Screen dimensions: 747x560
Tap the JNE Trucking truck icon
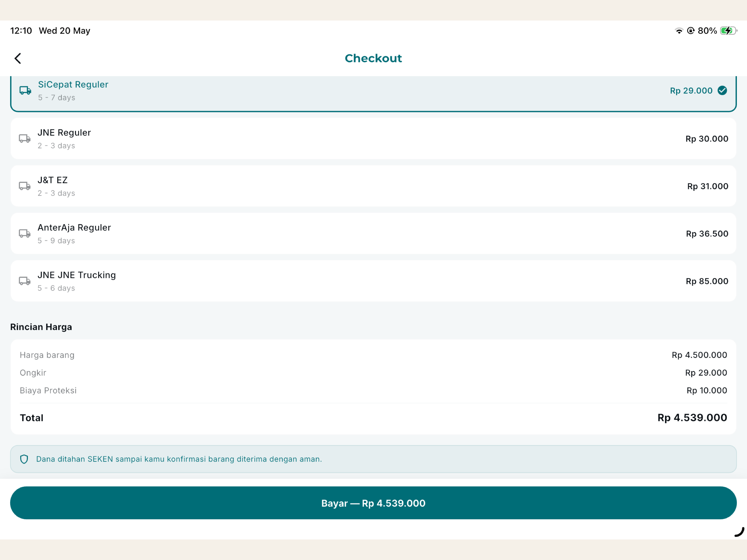click(x=25, y=281)
